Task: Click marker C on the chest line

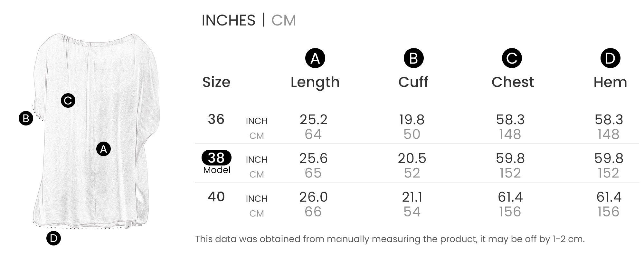Action: point(68,101)
